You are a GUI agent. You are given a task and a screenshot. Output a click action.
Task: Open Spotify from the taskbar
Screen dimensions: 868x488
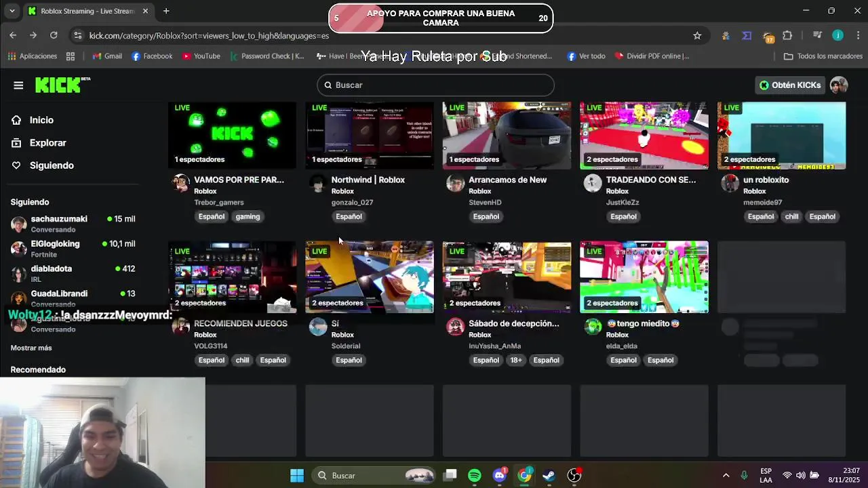(x=475, y=475)
